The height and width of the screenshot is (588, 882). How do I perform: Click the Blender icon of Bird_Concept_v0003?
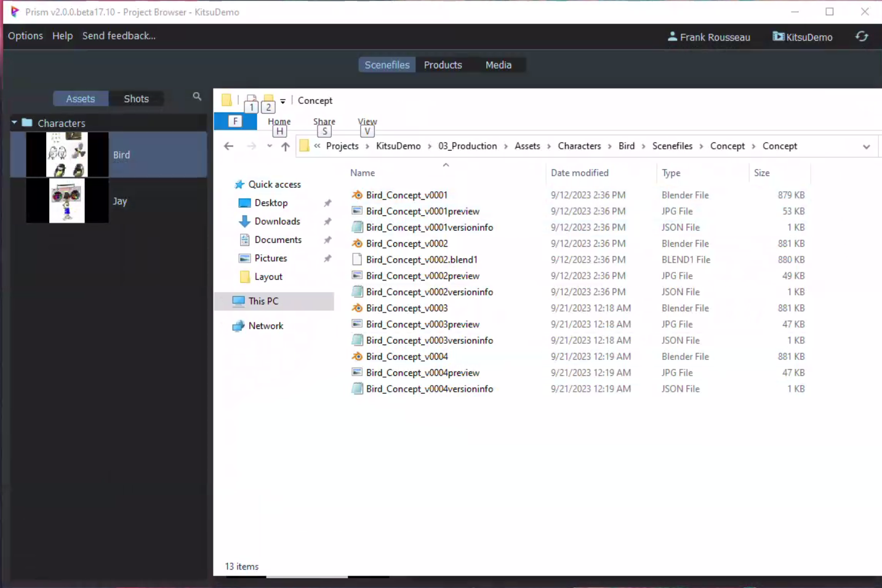pyautogui.click(x=357, y=308)
